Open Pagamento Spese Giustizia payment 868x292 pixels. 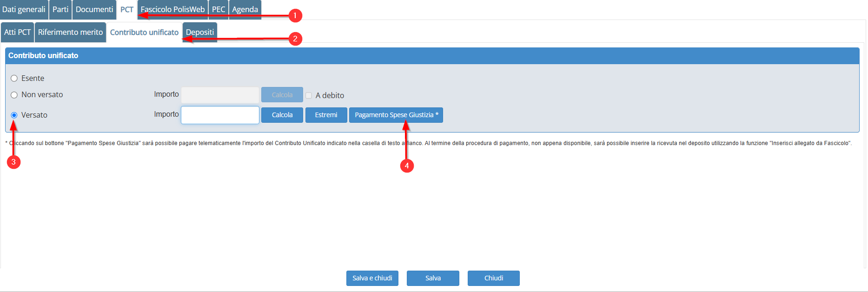tap(396, 115)
